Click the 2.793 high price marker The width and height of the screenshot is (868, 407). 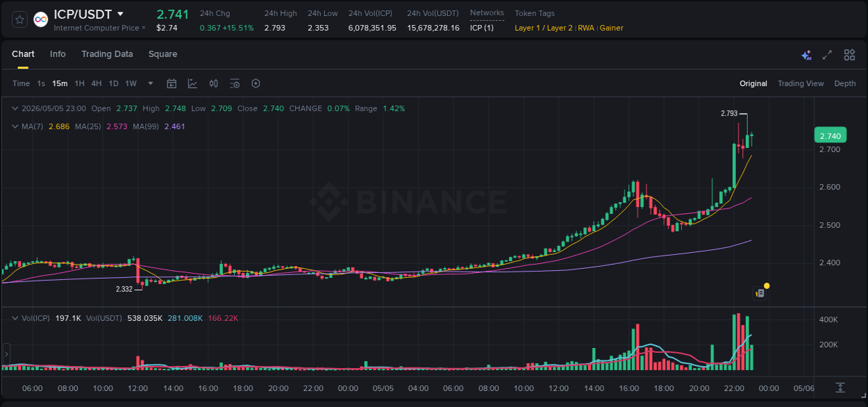729,113
